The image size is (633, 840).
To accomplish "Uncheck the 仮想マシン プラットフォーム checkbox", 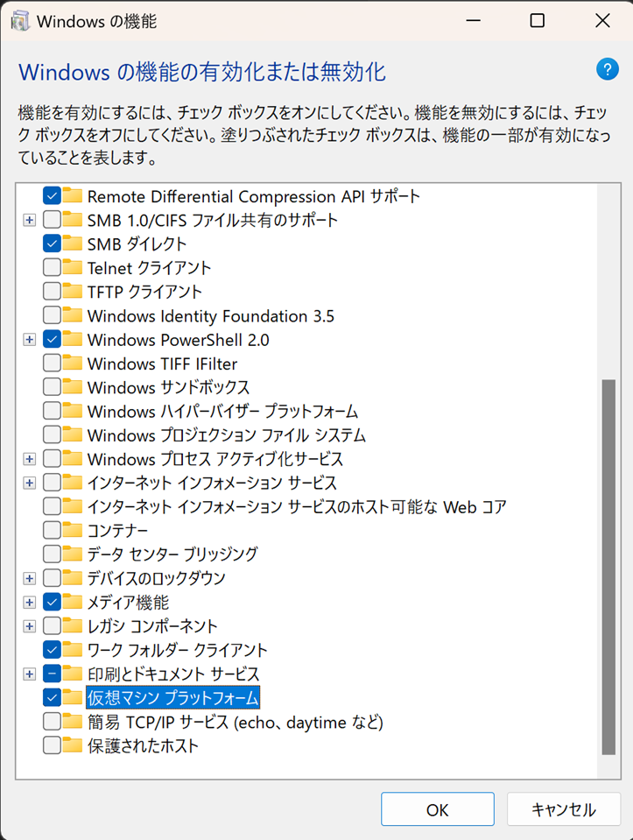I will [x=52, y=698].
